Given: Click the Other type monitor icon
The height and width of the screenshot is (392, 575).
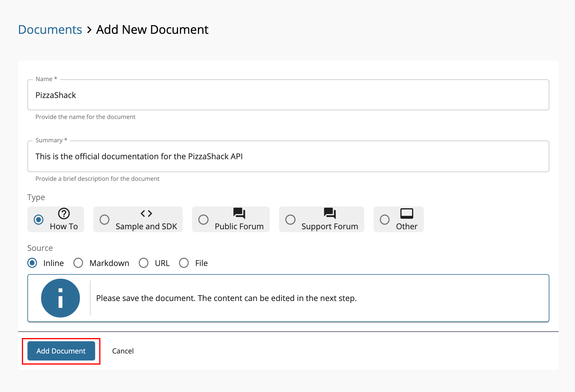Looking at the screenshot, I should click(x=407, y=213).
